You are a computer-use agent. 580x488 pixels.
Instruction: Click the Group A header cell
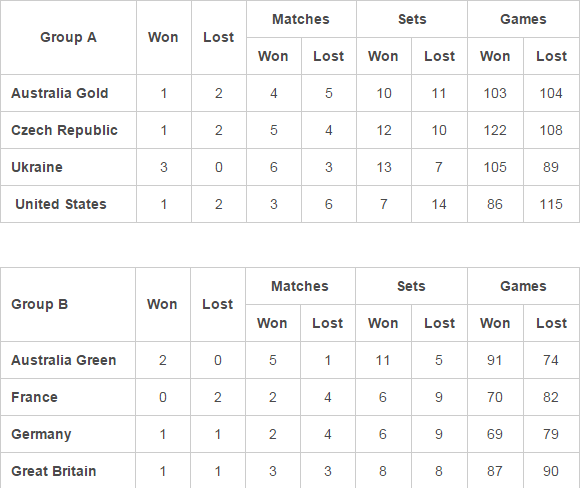pos(68,37)
